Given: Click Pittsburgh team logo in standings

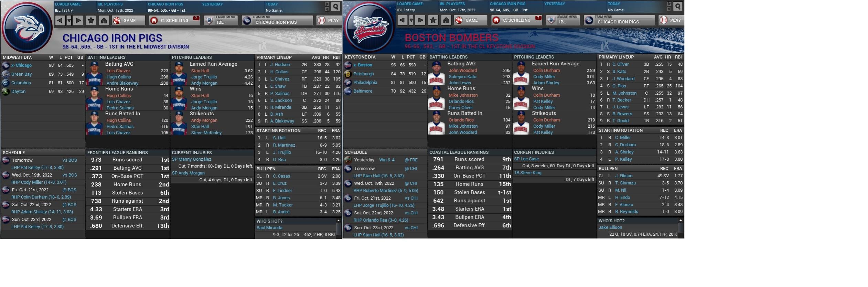Looking at the screenshot, I should (348, 74).
